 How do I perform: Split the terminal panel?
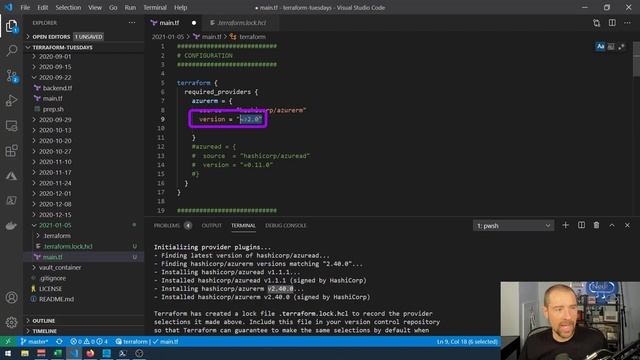[x=581, y=225]
